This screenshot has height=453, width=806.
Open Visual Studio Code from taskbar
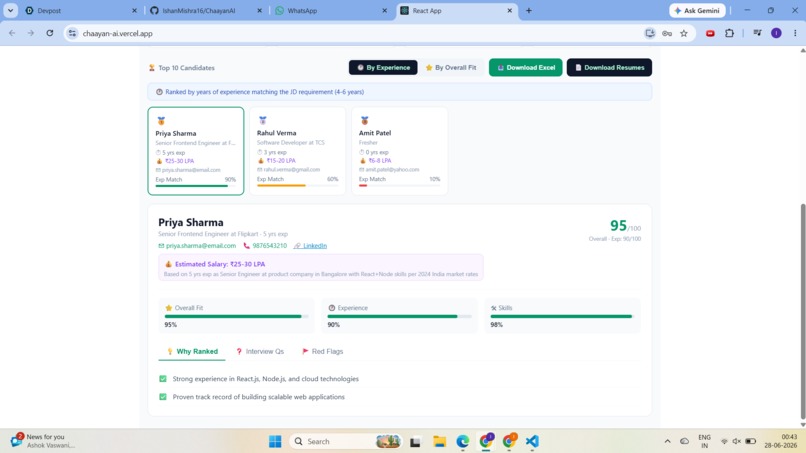pos(532,441)
